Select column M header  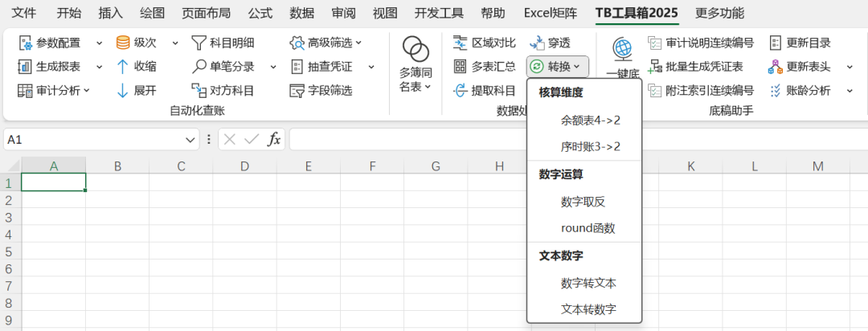(x=818, y=165)
